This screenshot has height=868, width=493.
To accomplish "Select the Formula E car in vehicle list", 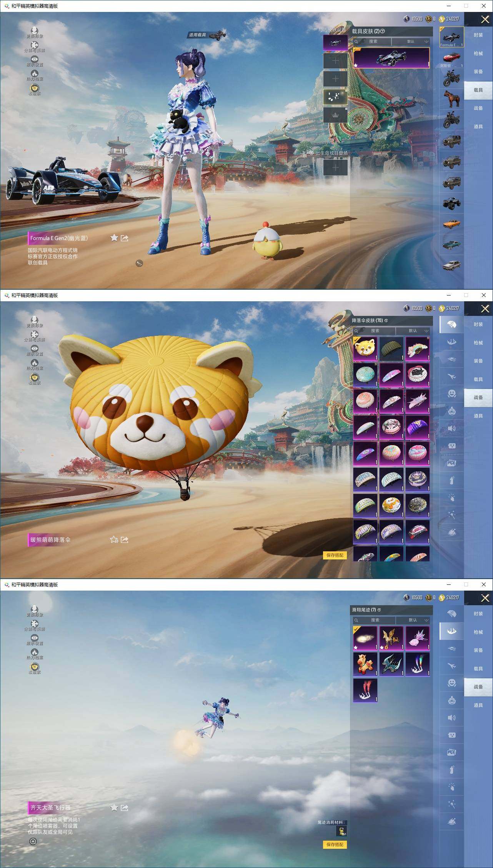I will click(x=451, y=37).
